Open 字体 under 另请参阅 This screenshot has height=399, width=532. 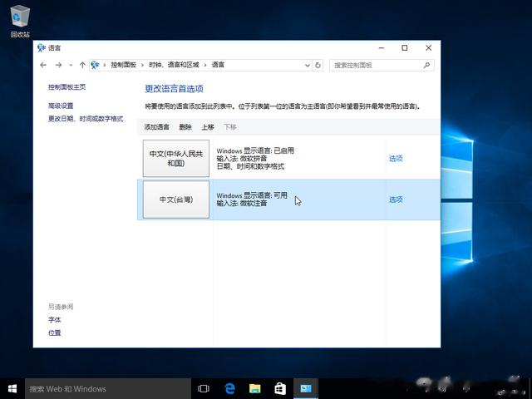coord(54,319)
